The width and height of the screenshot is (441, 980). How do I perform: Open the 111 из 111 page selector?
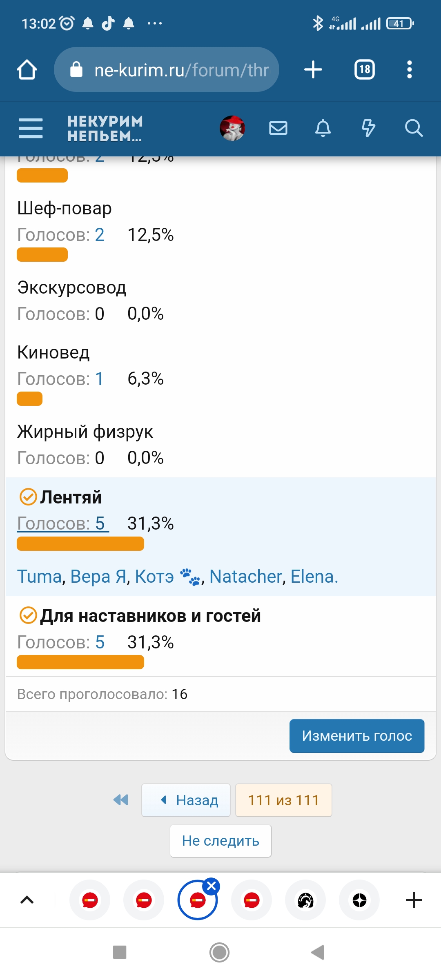tap(283, 800)
